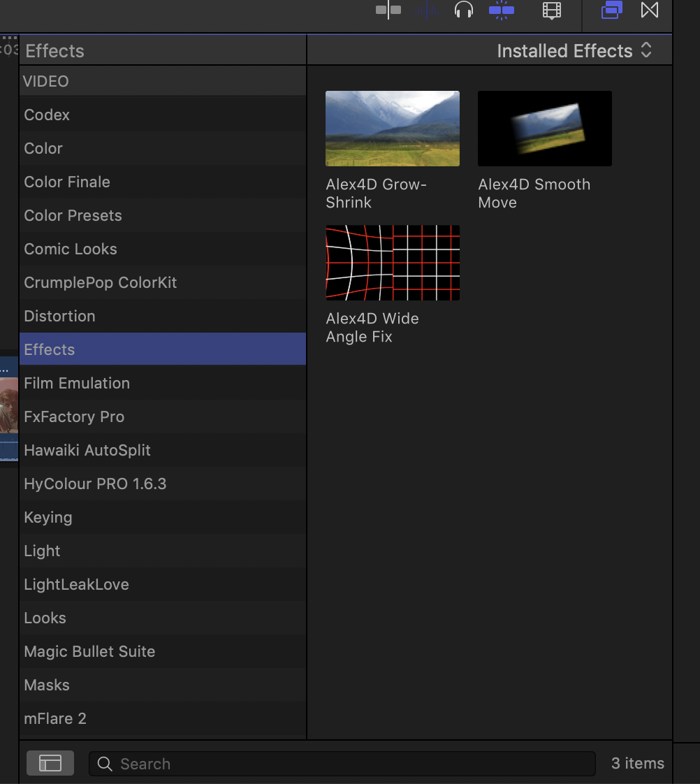Viewport: 700px width, 784px height.
Task: Select the HyColour PRO 1.6.3 category
Action: click(x=163, y=483)
